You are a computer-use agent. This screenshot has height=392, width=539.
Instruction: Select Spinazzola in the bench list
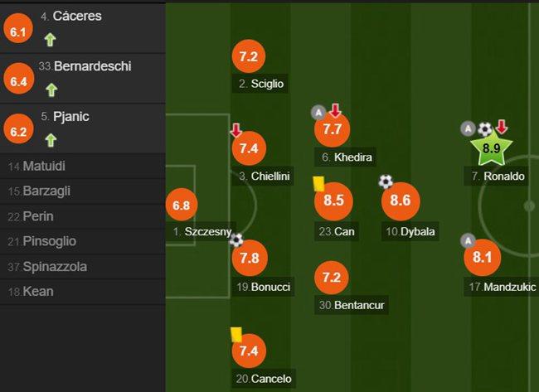[82, 267]
